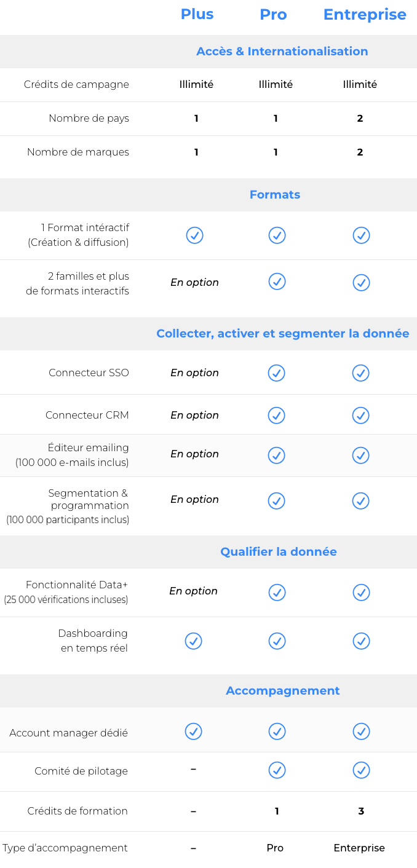
Task: Click 'En option' for Connecteur SSO
Action: point(194,373)
